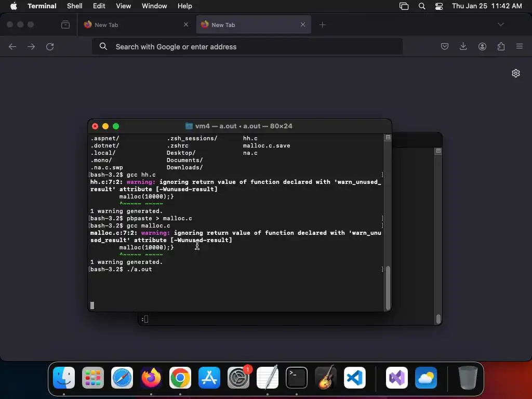Open Launchpad from the Dock
The width and height of the screenshot is (532, 399).
93,378
